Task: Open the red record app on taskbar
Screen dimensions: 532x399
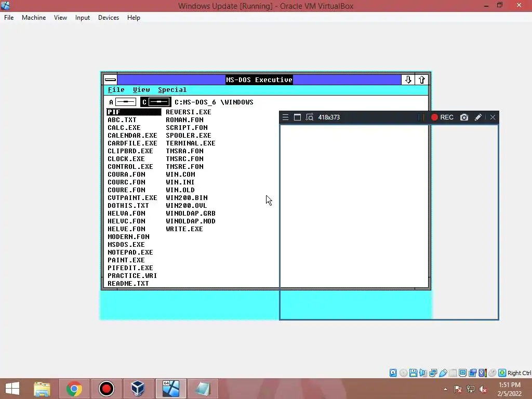Action: tap(106, 389)
